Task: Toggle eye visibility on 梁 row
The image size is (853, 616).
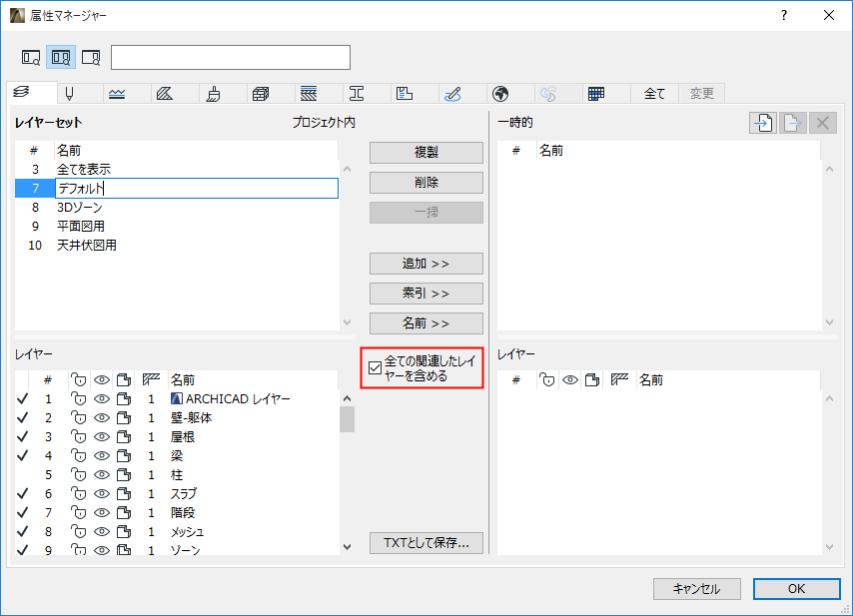Action: 102,455
